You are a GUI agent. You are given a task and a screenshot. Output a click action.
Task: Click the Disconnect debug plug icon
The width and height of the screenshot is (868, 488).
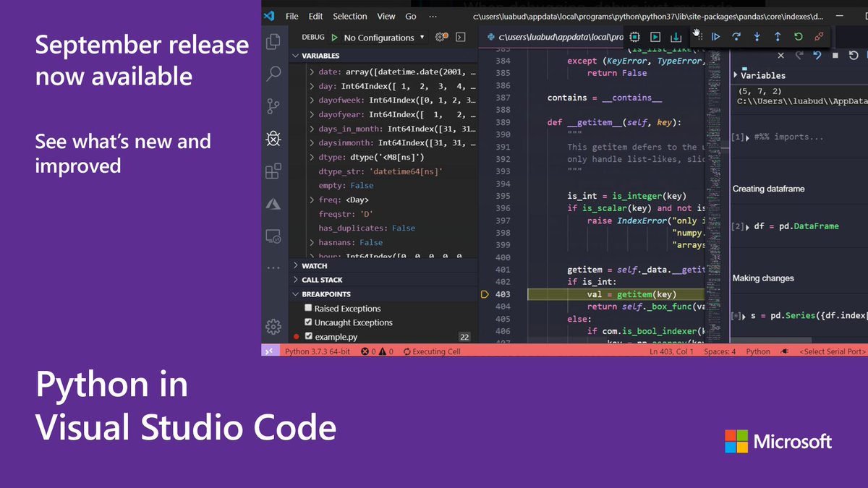pyautogui.click(x=819, y=36)
